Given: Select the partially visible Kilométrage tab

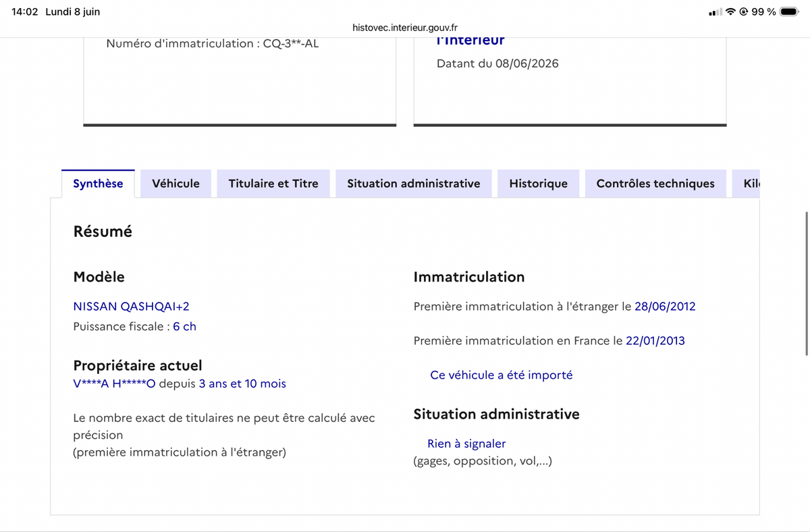Looking at the screenshot, I should point(746,184).
